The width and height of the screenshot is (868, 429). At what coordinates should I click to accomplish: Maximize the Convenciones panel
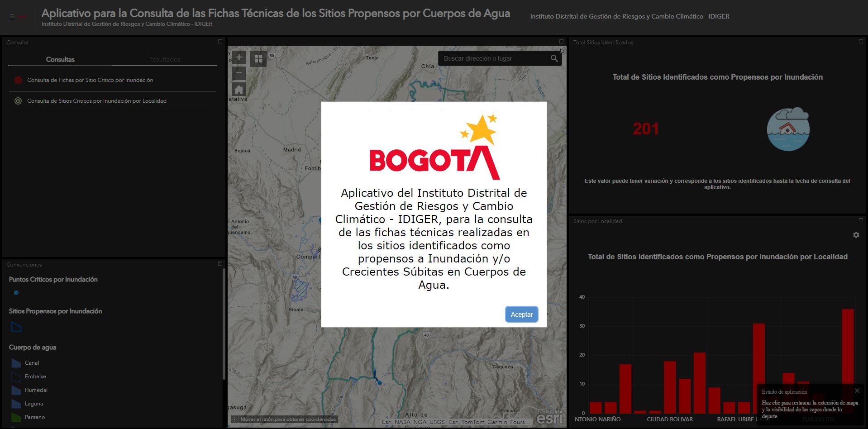pyautogui.click(x=220, y=263)
